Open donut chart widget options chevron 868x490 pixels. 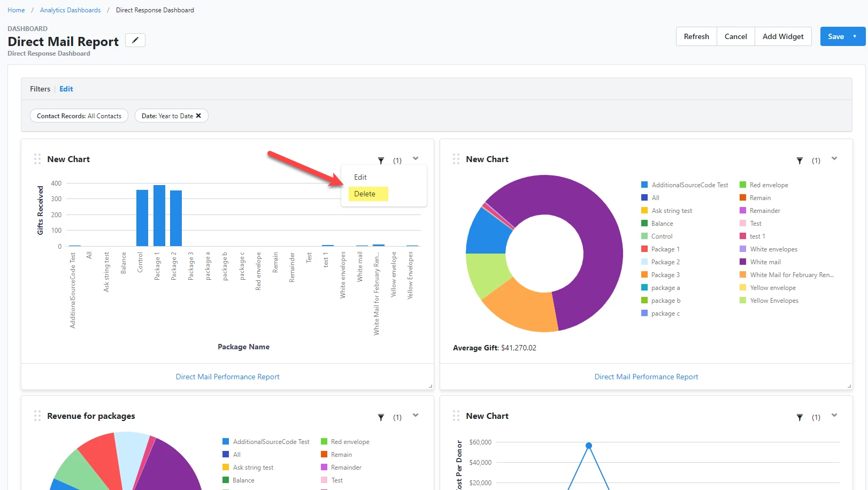click(834, 158)
